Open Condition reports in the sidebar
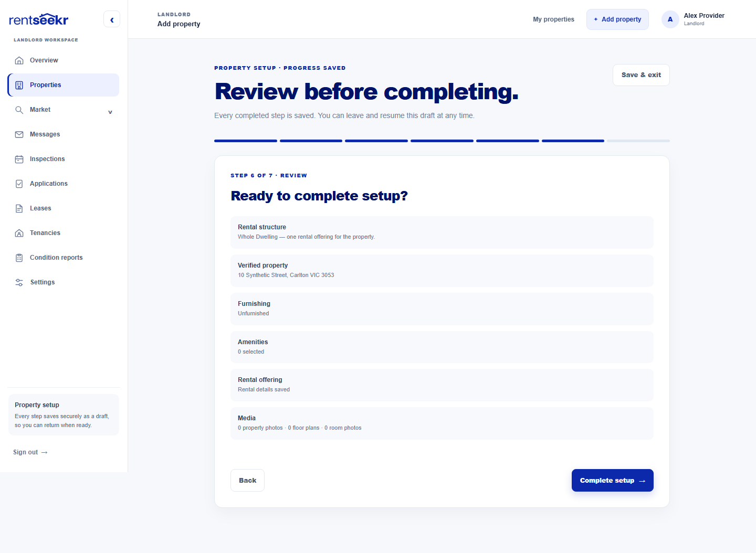The width and height of the screenshot is (756, 553). [64, 258]
